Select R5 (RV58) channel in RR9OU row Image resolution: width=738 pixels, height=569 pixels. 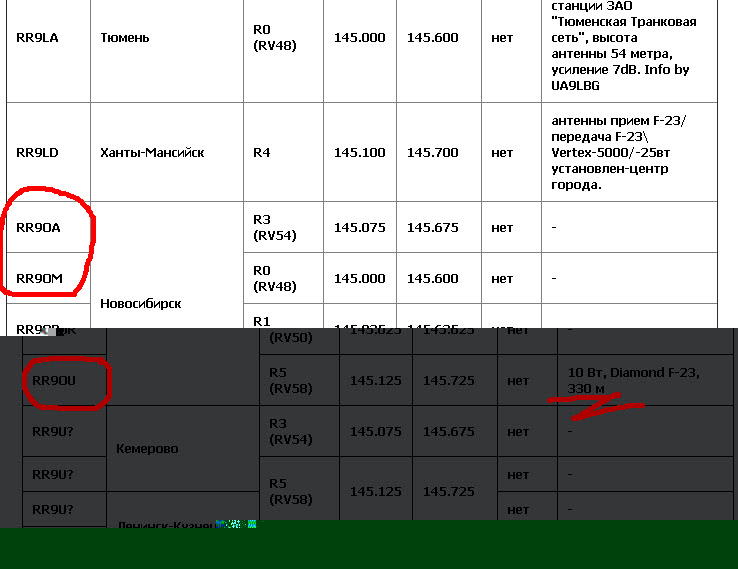(x=291, y=380)
